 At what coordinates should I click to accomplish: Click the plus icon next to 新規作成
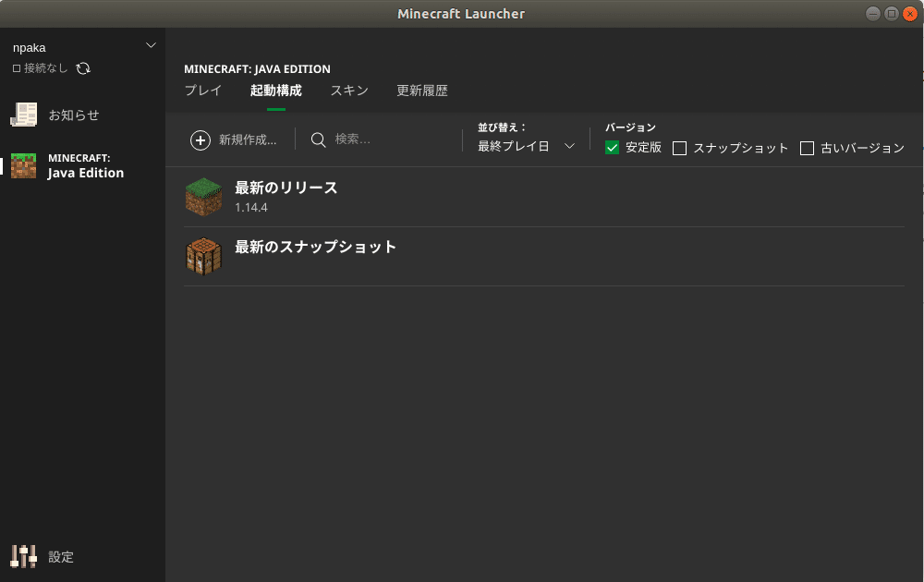(201, 140)
